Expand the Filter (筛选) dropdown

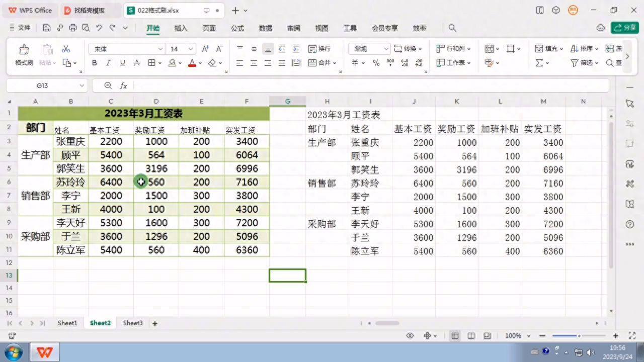597,63
